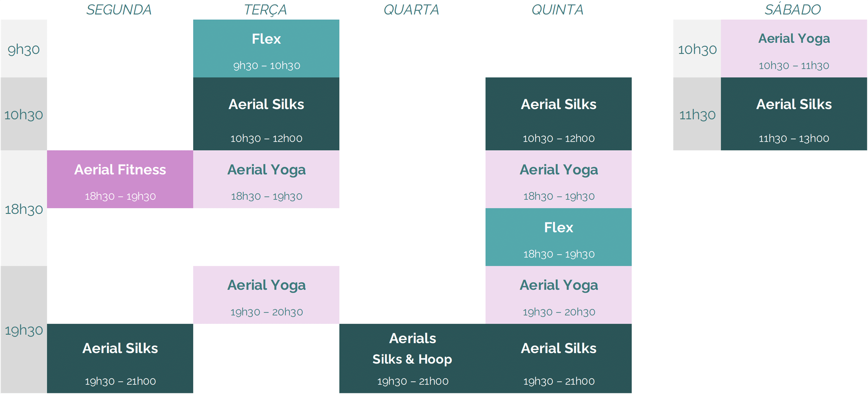Click the QUARTA day header
Image resolution: width=868 pixels, height=394 pixels.
[411, 10]
